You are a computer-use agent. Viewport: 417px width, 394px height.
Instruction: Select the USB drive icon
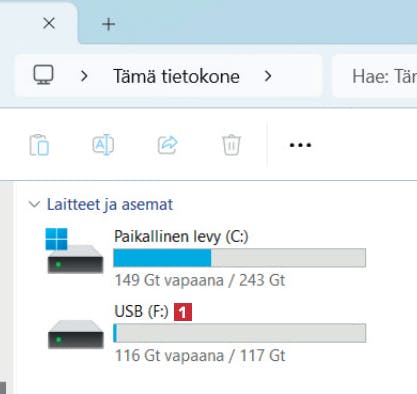click(76, 334)
